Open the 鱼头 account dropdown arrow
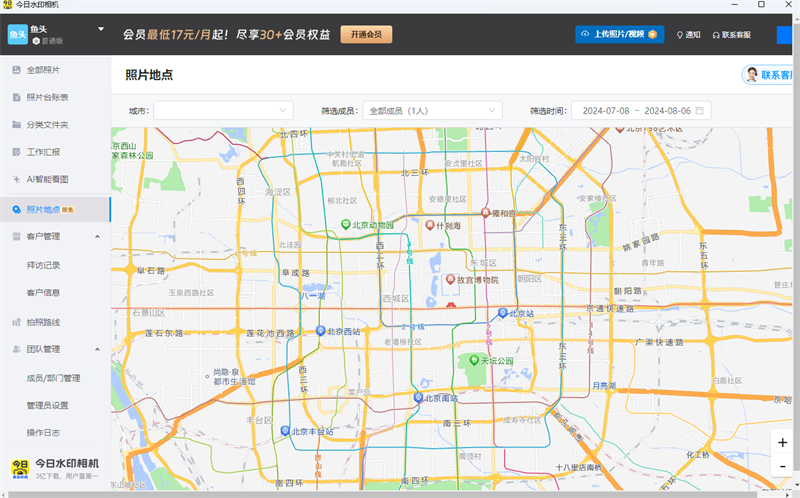 pyautogui.click(x=101, y=29)
